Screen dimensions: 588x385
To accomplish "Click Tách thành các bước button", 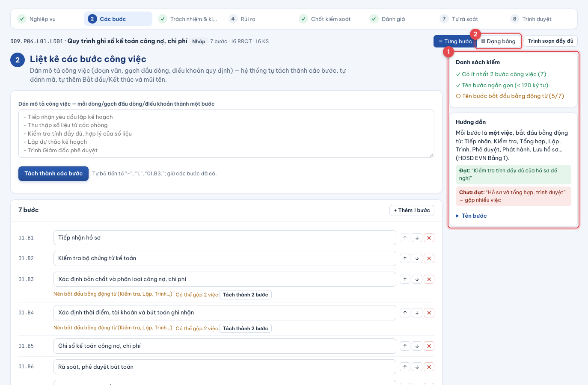I will click(53, 174).
